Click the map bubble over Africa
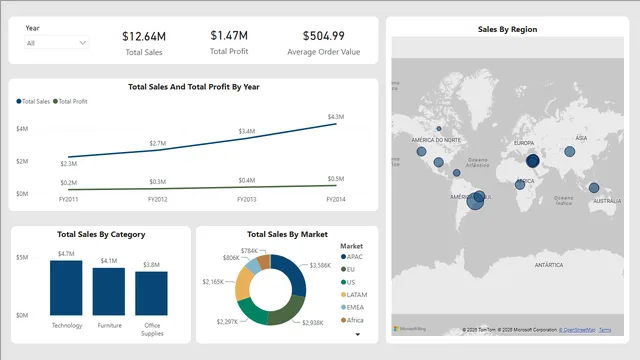This screenshot has height=360, width=640. click(x=520, y=185)
